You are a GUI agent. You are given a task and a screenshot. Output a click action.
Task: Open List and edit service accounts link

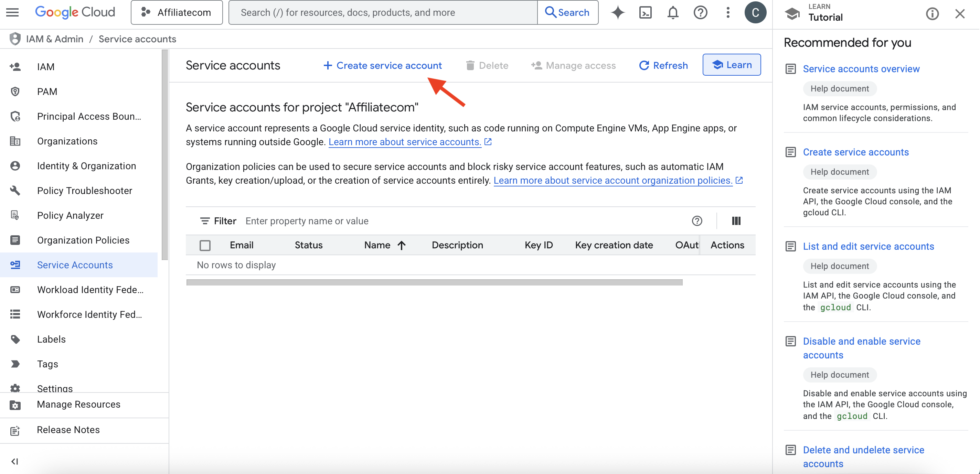tap(868, 247)
